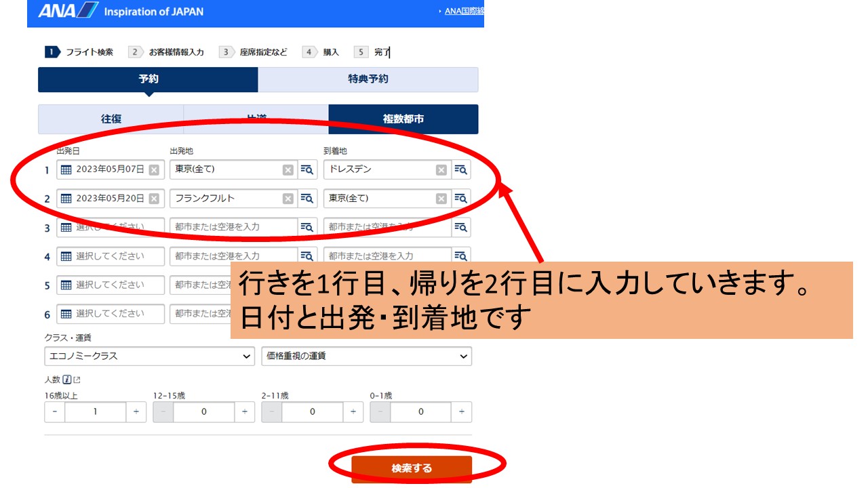
Task: Click step 1 フライト検索 indicator
Action: (x=79, y=52)
